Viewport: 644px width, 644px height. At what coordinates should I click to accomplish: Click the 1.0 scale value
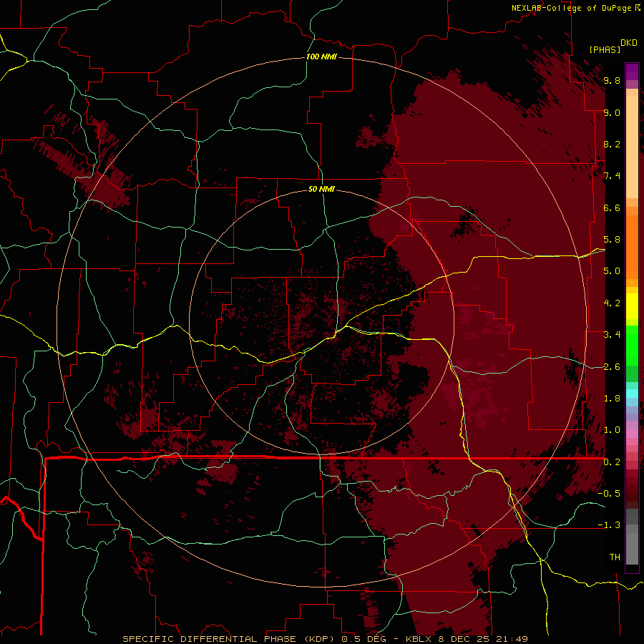[612, 430]
